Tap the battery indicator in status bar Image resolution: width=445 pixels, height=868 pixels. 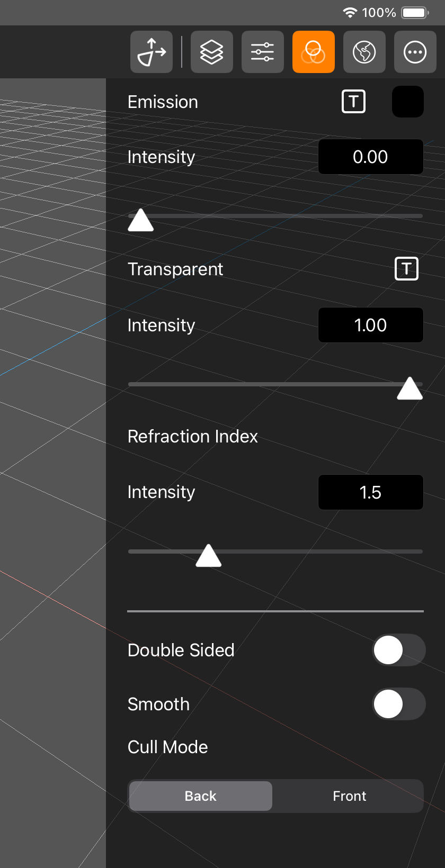[415, 12]
